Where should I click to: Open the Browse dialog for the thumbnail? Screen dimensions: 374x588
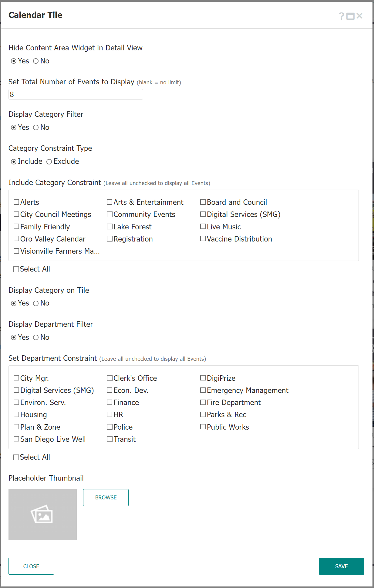[106, 497]
